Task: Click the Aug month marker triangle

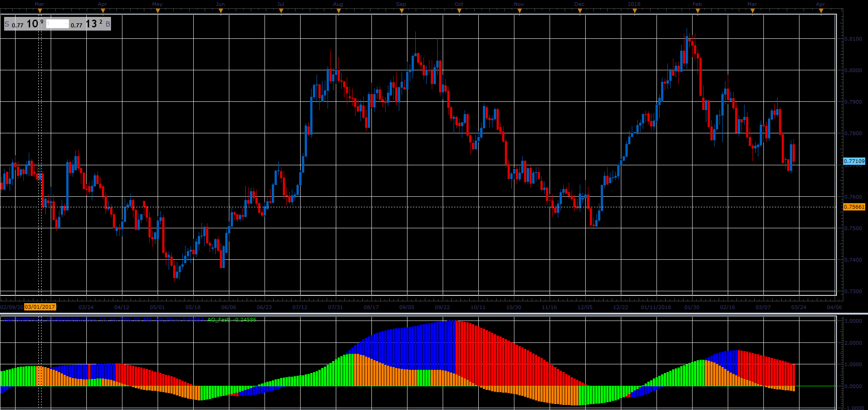Action: pyautogui.click(x=339, y=11)
